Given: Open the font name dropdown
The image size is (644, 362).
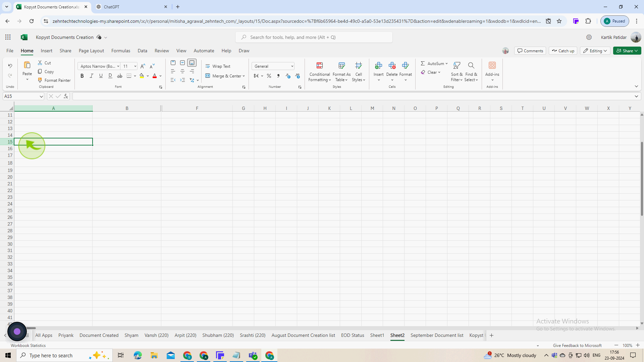Looking at the screenshot, I should 118,66.
